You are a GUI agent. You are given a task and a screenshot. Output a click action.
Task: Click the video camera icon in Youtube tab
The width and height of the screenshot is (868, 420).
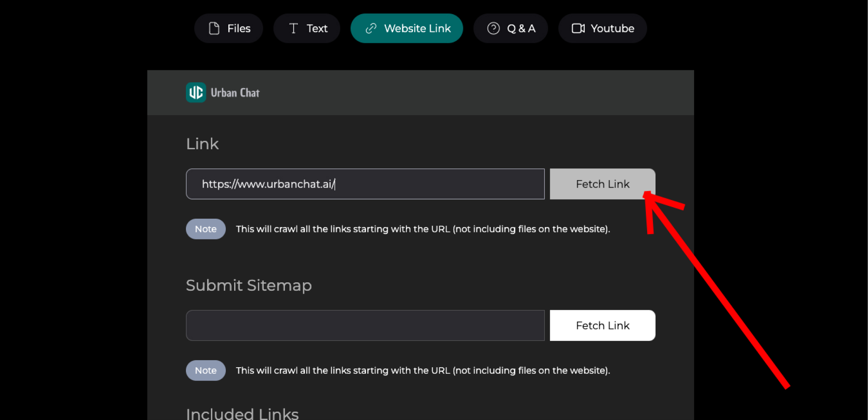click(x=578, y=28)
